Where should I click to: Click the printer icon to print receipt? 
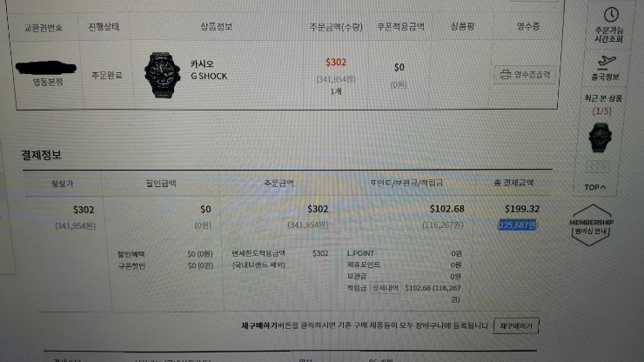click(x=505, y=74)
